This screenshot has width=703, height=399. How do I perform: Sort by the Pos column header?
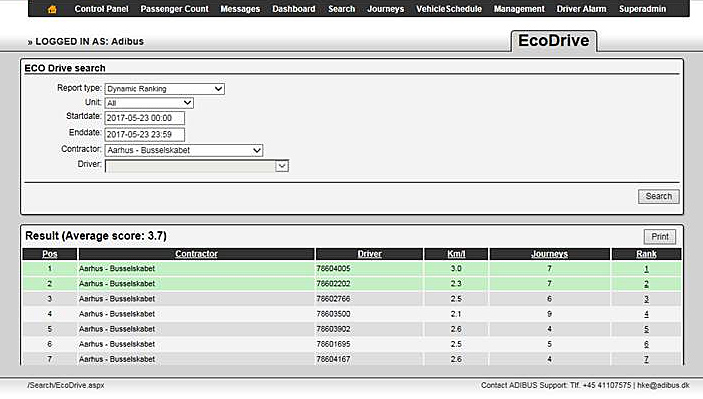click(x=50, y=254)
